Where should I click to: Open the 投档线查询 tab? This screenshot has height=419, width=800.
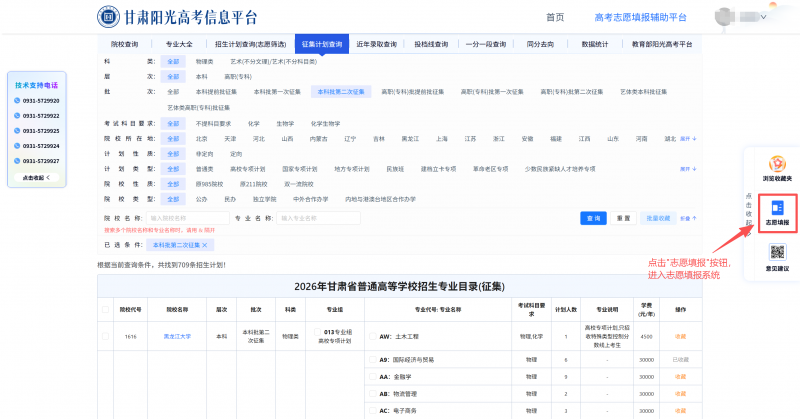431,44
